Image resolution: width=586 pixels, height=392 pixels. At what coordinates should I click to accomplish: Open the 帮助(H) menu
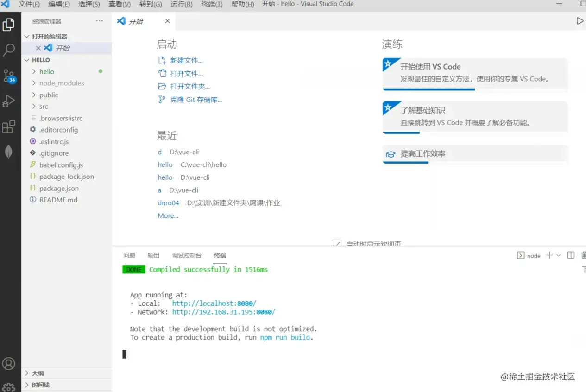tap(242, 4)
